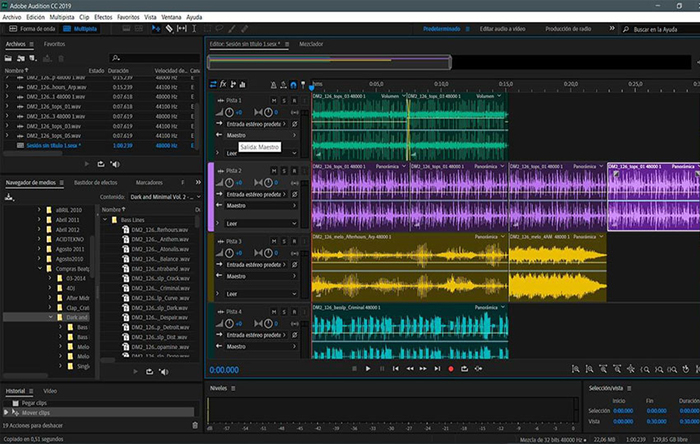The height and width of the screenshot is (444, 700).
Task: Solo Pista 1 with its S button
Action: point(284,100)
